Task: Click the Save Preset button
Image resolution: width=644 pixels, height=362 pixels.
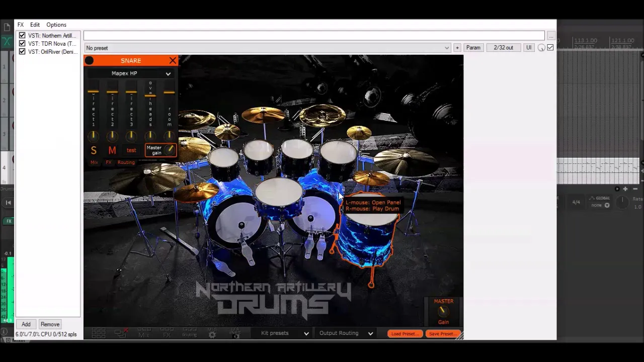Action: 442,333
